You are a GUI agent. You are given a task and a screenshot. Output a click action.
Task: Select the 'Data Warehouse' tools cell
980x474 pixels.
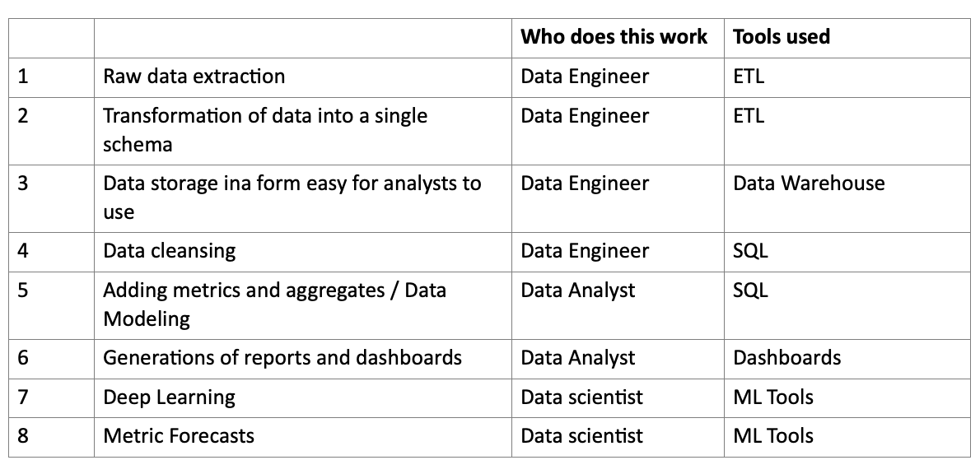847,198
